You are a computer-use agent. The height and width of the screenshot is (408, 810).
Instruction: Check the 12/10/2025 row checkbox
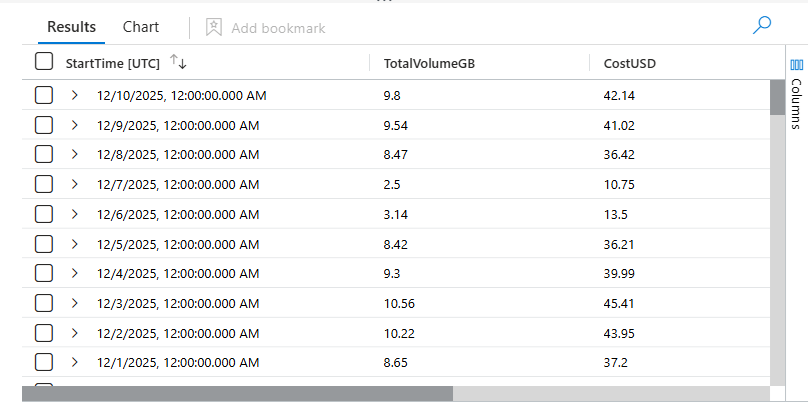click(44, 96)
